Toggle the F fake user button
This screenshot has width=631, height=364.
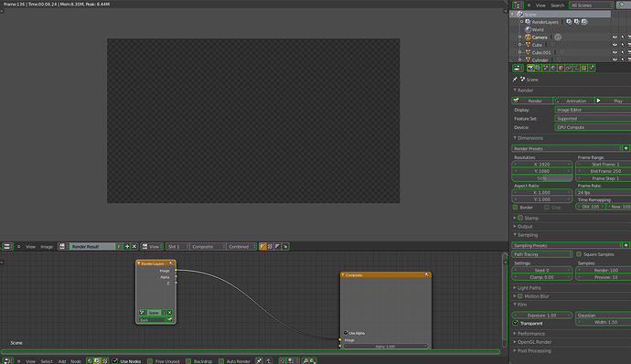coord(119,246)
